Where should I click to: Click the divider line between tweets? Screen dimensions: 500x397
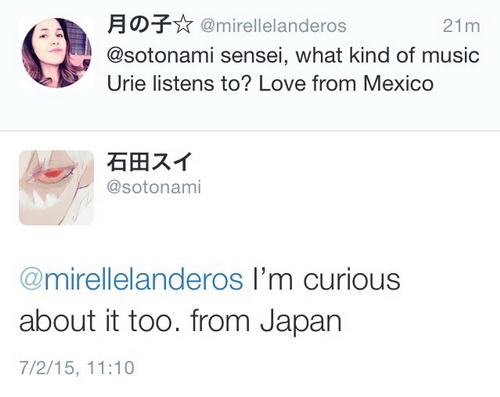point(250,131)
